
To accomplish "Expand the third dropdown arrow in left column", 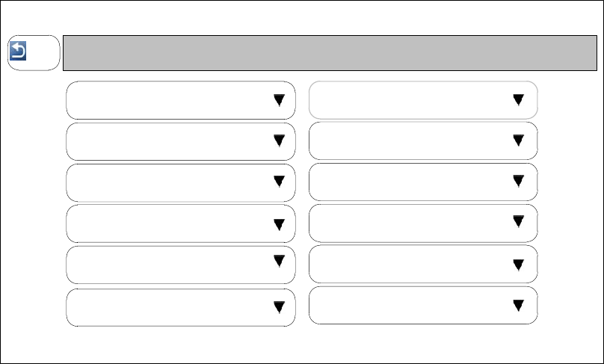I will (279, 181).
